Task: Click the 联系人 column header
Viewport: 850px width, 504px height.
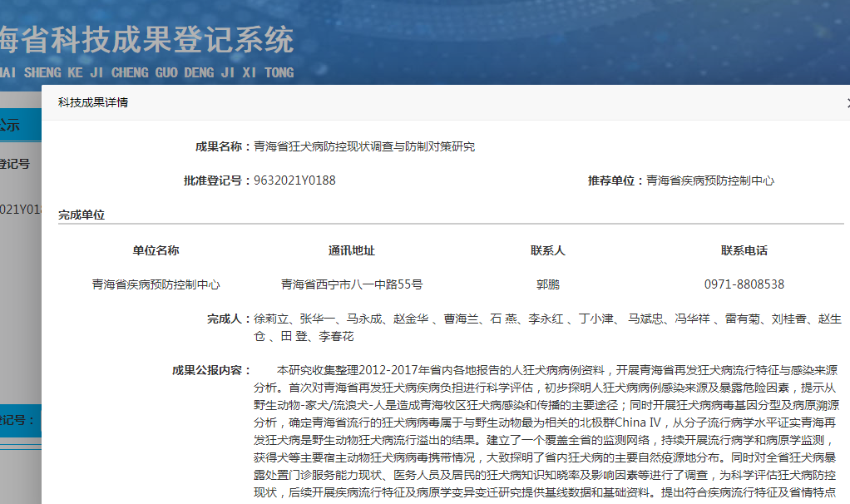Action: (547, 250)
